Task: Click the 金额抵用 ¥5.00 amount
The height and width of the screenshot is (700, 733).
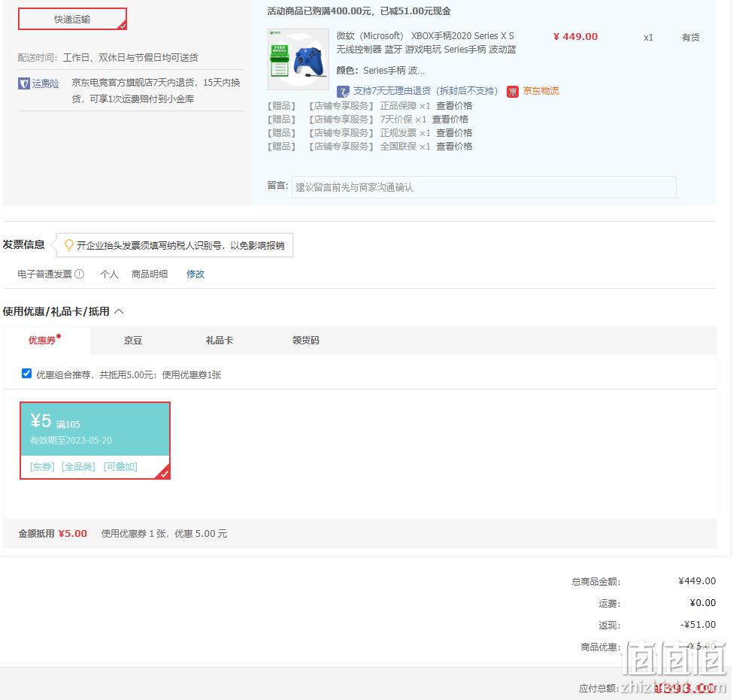Action: [72, 534]
